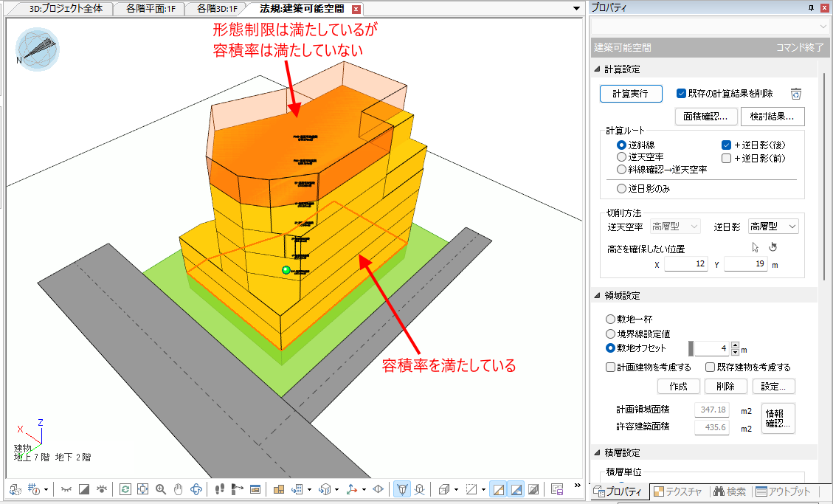Screen dimensions: 833x504
Task: Activate the walkthrough footprints tool
Action: click(x=219, y=489)
